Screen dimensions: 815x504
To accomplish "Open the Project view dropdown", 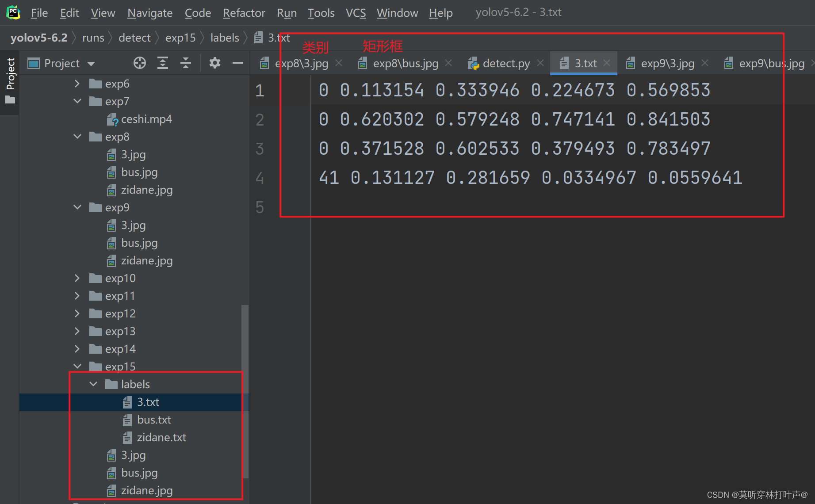I will tap(91, 64).
